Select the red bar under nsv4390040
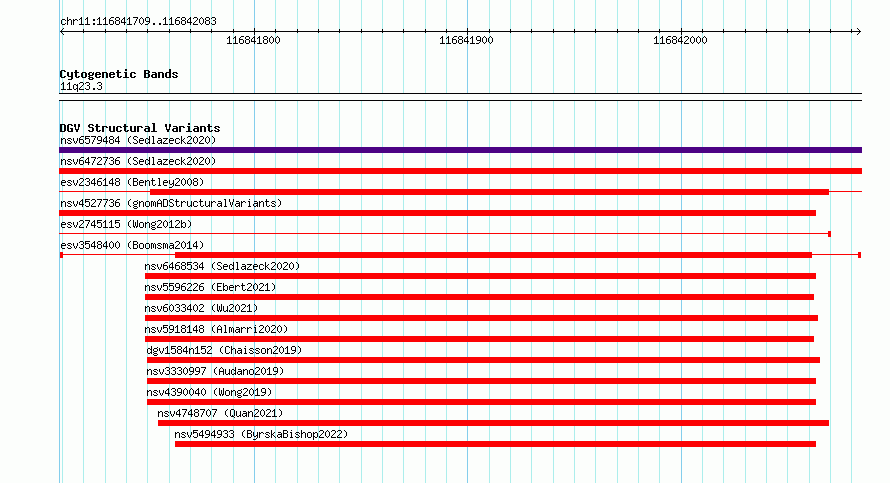The image size is (890, 483). coord(481,402)
